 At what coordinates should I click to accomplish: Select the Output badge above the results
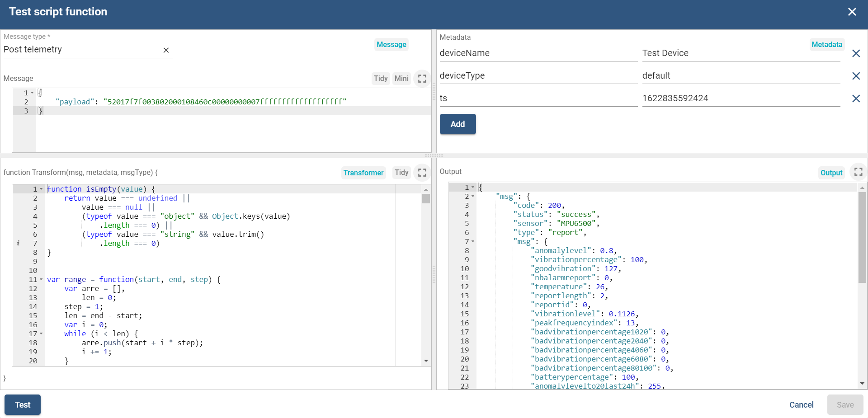(x=831, y=172)
